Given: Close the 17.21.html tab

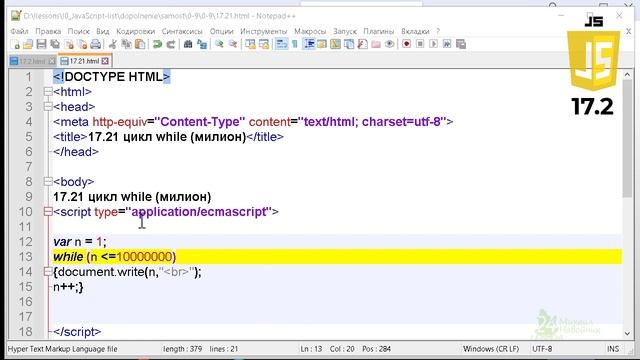Looking at the screenshot, I should (x=105, y=61).
